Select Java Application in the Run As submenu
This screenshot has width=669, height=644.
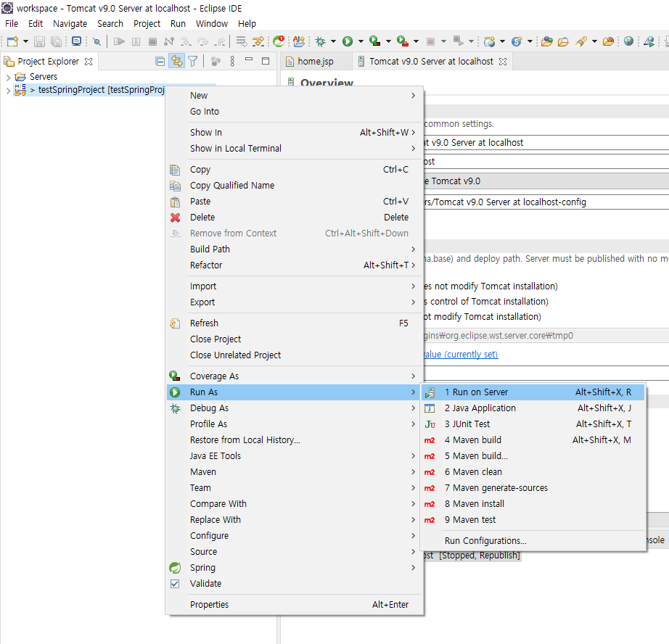533,408
